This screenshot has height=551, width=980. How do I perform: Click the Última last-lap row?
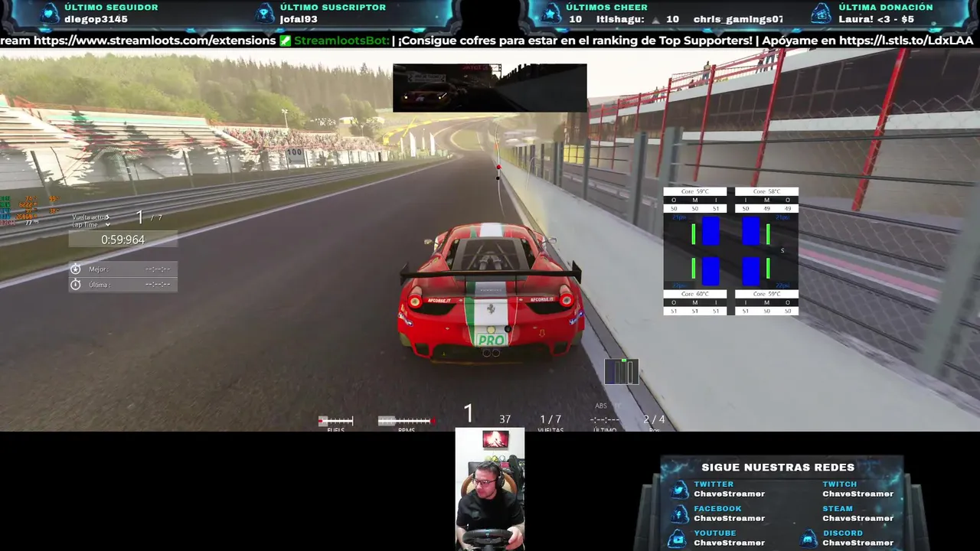point(122,285)
